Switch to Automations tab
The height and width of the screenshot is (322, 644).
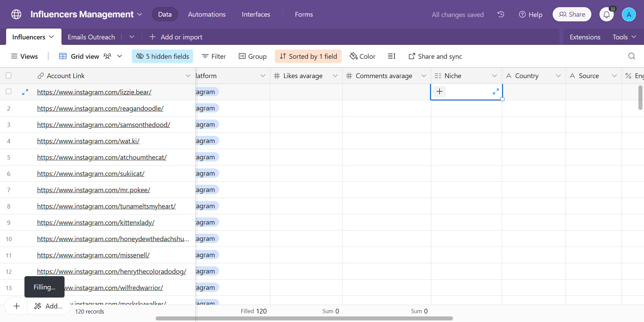click(x=207, y=14)
